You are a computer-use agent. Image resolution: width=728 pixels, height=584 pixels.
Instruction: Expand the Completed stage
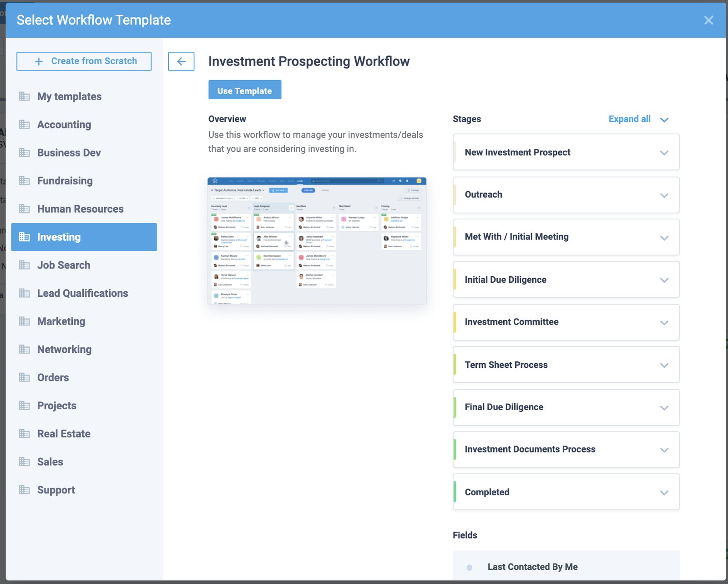(x=664, y=492)
